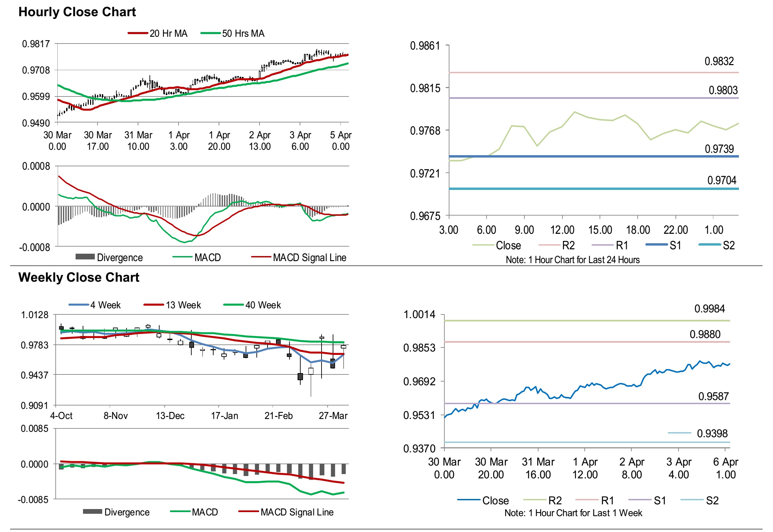This screenshot has height=532, width=773.
Task: Click the 0.9398 S2 level label
Action: pos(712,433)
